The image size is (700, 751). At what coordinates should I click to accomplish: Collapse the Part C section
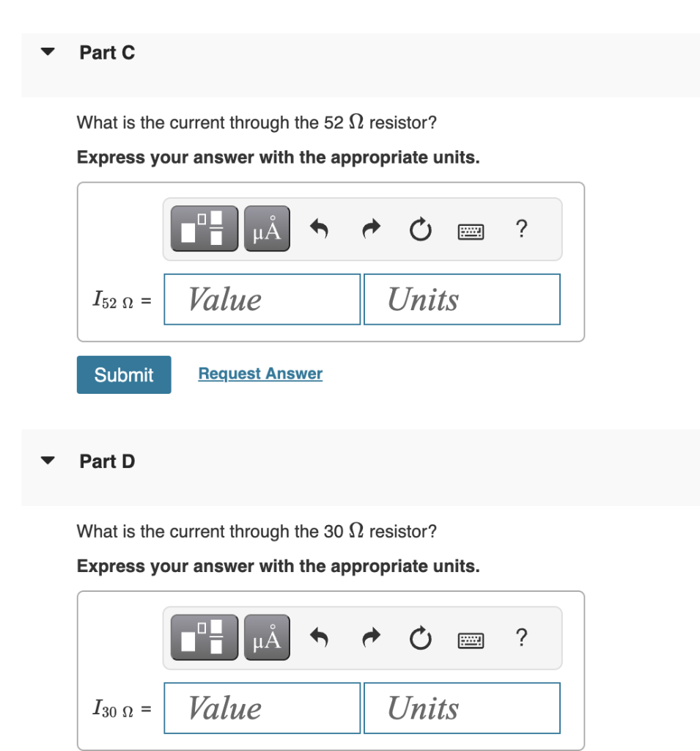[x=48, y=52]
